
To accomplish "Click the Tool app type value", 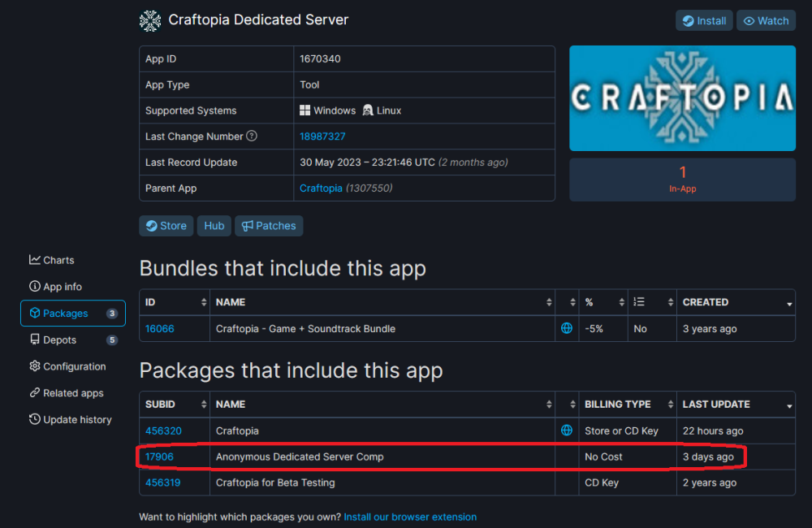I will tap(309, 84).
